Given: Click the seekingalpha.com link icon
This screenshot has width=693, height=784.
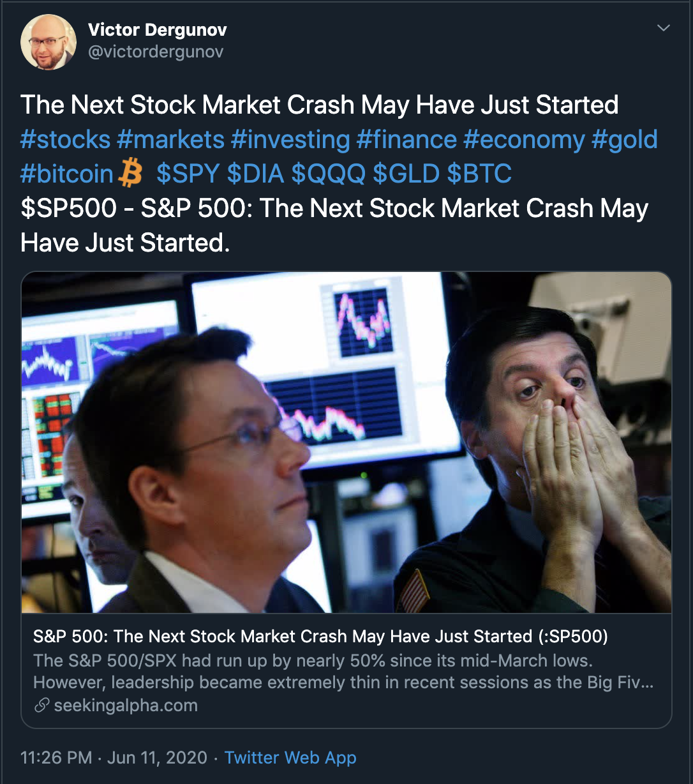Looking at the screenshot, I should click(x=41, y=705).
